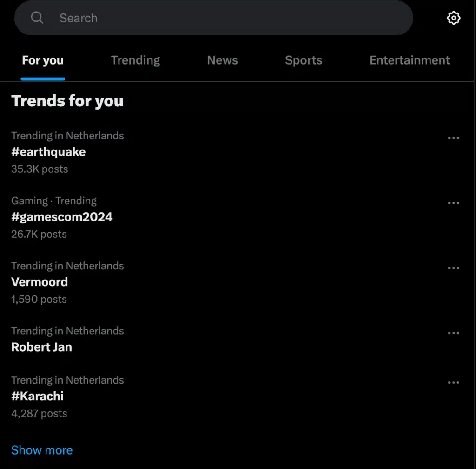The image size is (476, 469).
Task: Open the #Karachi trend
Action: 37,396
